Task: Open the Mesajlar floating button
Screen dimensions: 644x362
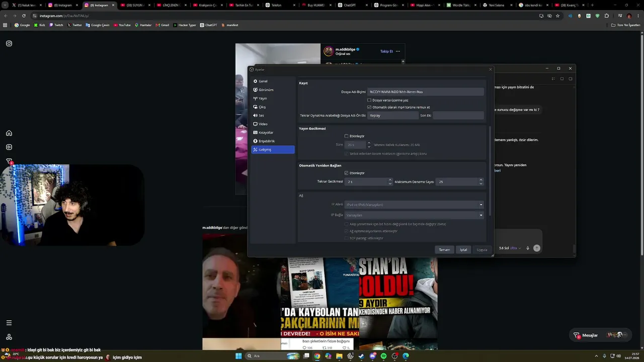Action: click(600, 335)
